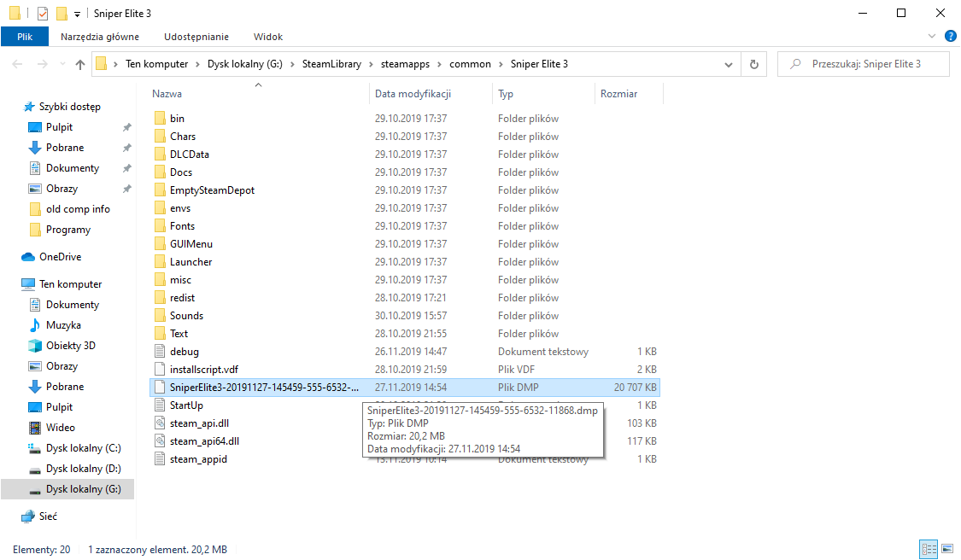The height and width of the screenshot is (560, 961).
Task: Click the Launcher folder icon
Action: pyautogui.click(x=160, y=261)
